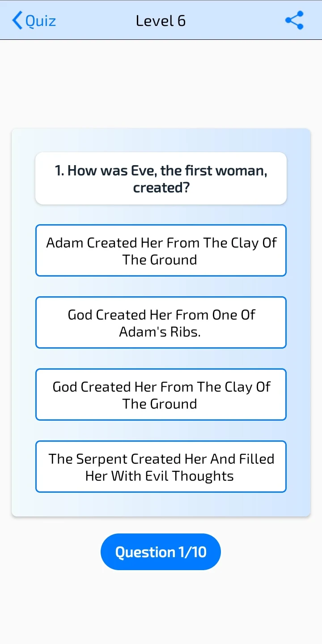Viewport: 322px width, 644px height.
Task: Tap the last answer option box
Action: point(161,467)
